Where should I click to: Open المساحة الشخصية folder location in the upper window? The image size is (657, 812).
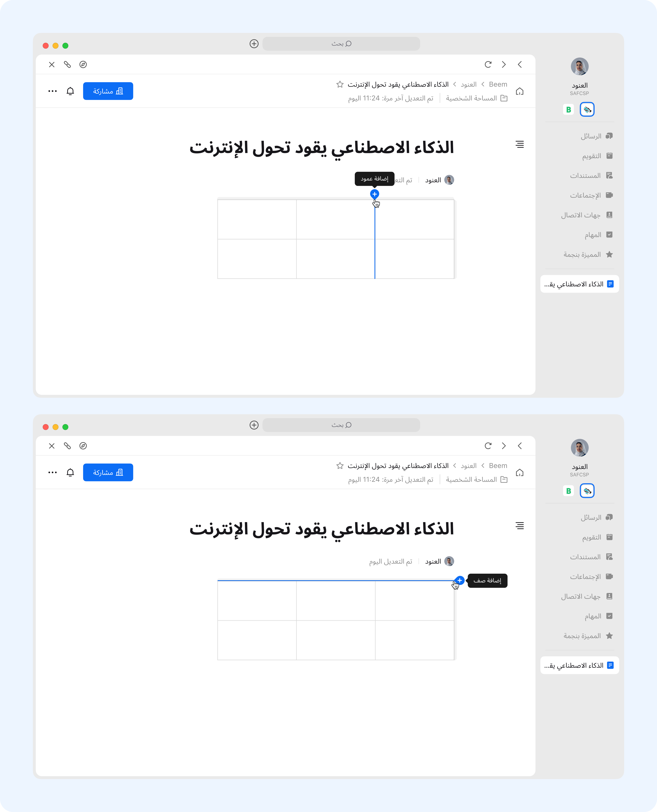[476, 98]
